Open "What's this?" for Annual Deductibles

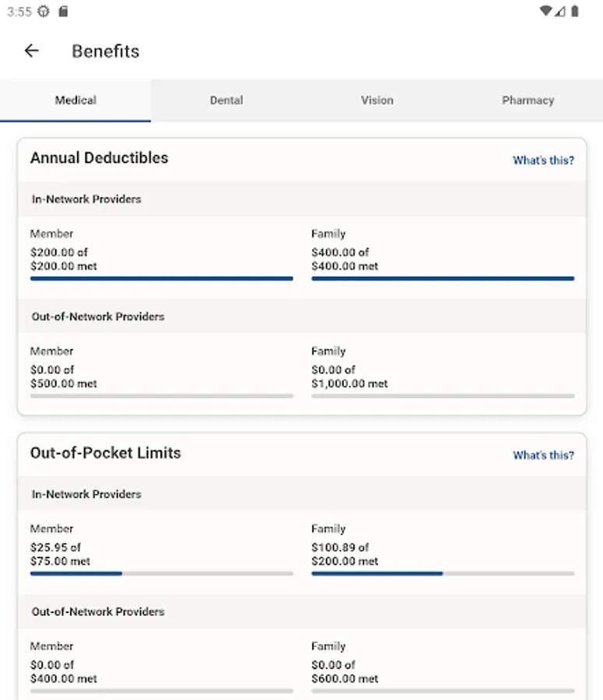[x=543, y=160]
